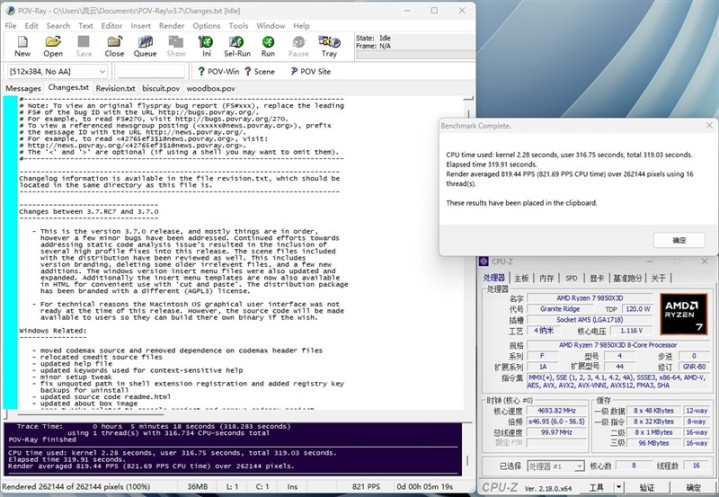This screenshot has width=719, height=497.
Task: Open the Render menu
Action: coord(170,25)
